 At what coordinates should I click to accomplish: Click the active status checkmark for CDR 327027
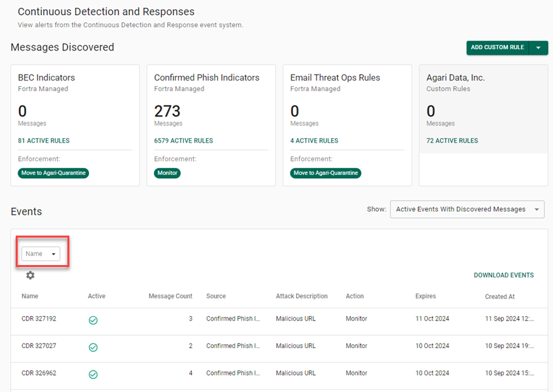pyautogui.click(x=93, y=347)
